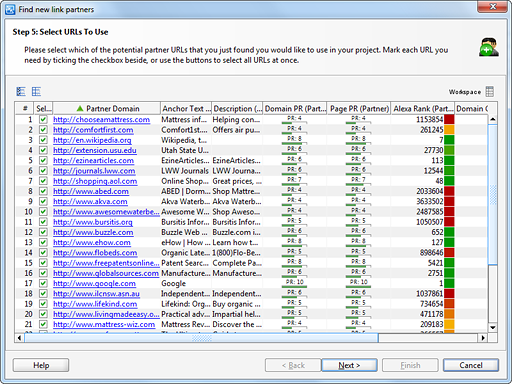Open http://www.ilcnsw.asn.au link
Viewport: 512px width, 384px height.
[x=96, y=294]
